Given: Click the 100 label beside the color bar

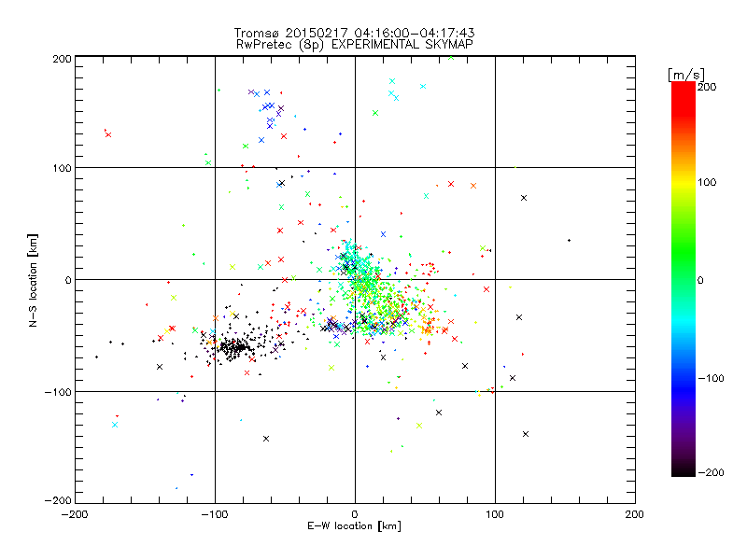Looking at the screenshot, I should click(707, 182).
